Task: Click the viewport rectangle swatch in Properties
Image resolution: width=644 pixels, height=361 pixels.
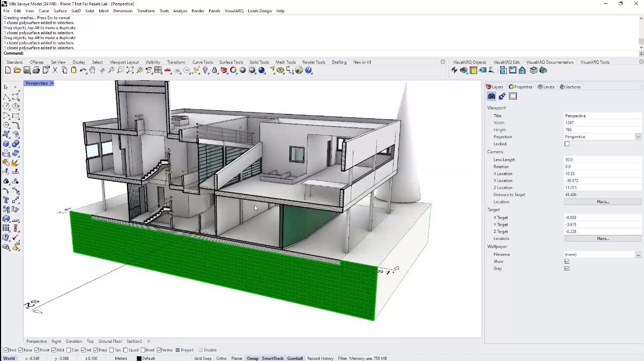Action: click(513, 96)
